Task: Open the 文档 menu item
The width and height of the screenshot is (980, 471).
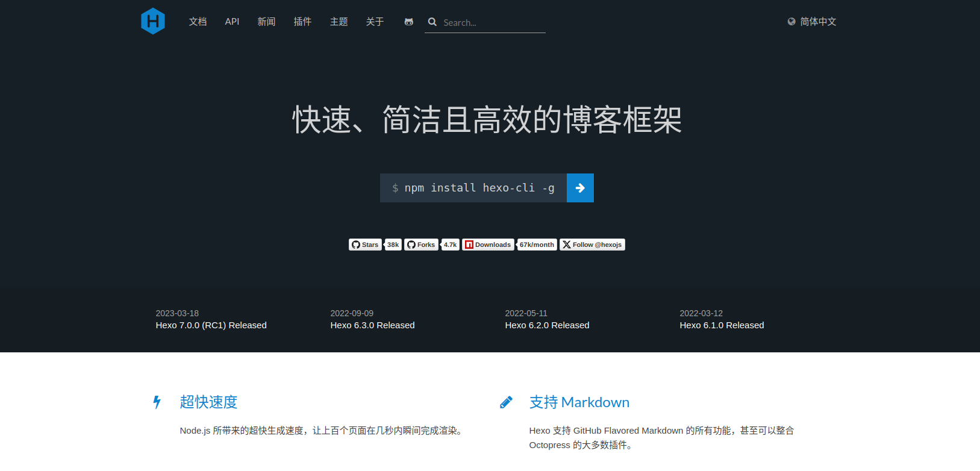Action: 198,22
